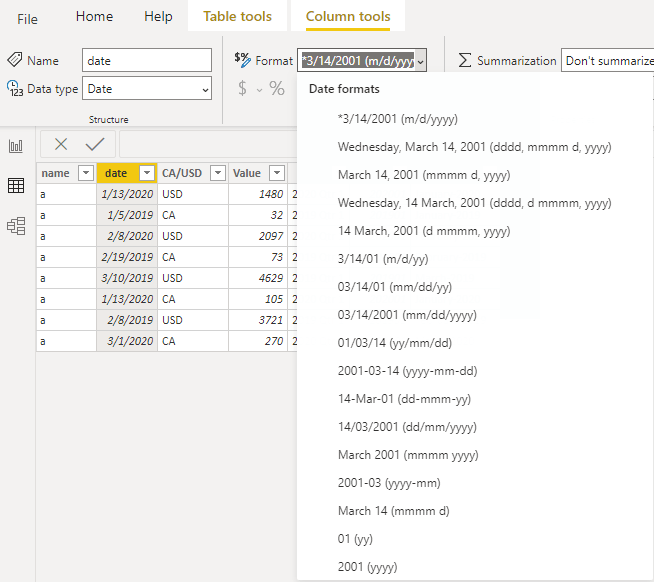Screen dimensions: 654x582
Task: Choose 3/14/01 (m/d/yy) format
Action: 475,259
